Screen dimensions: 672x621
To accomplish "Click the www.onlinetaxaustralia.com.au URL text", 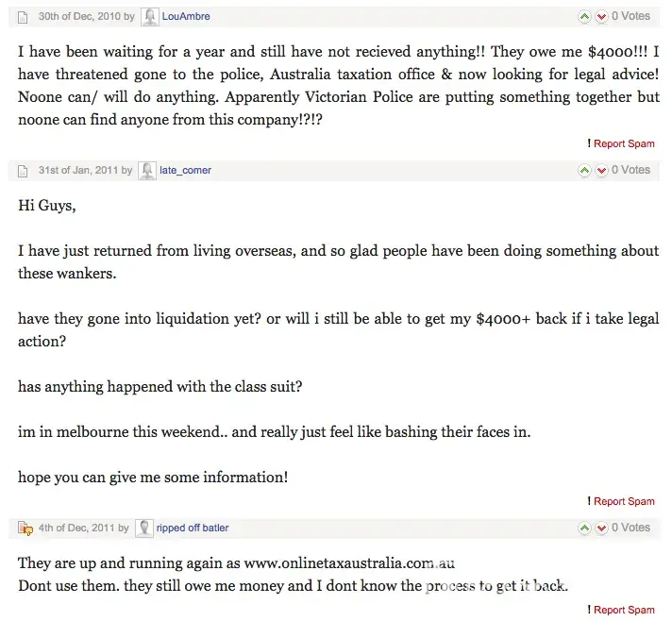I will (x=349, y=563).
